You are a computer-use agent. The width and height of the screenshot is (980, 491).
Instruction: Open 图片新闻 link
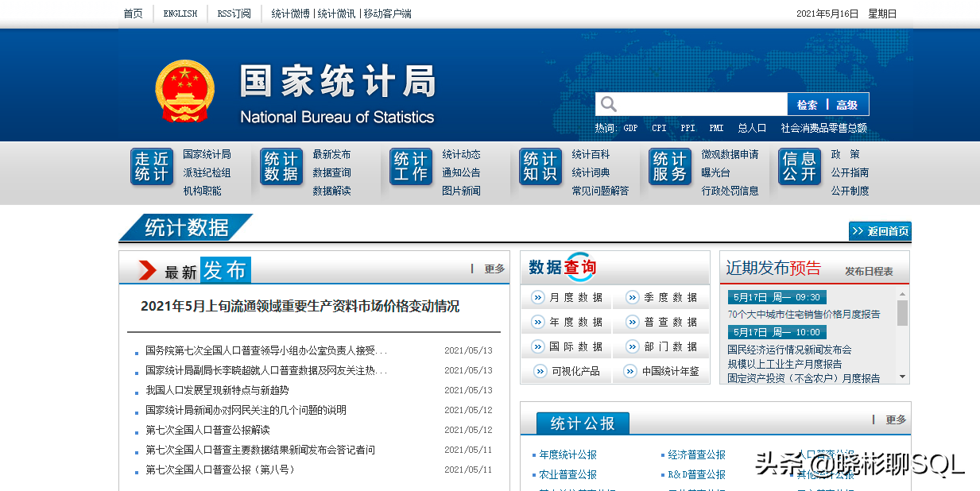point(461,191)
